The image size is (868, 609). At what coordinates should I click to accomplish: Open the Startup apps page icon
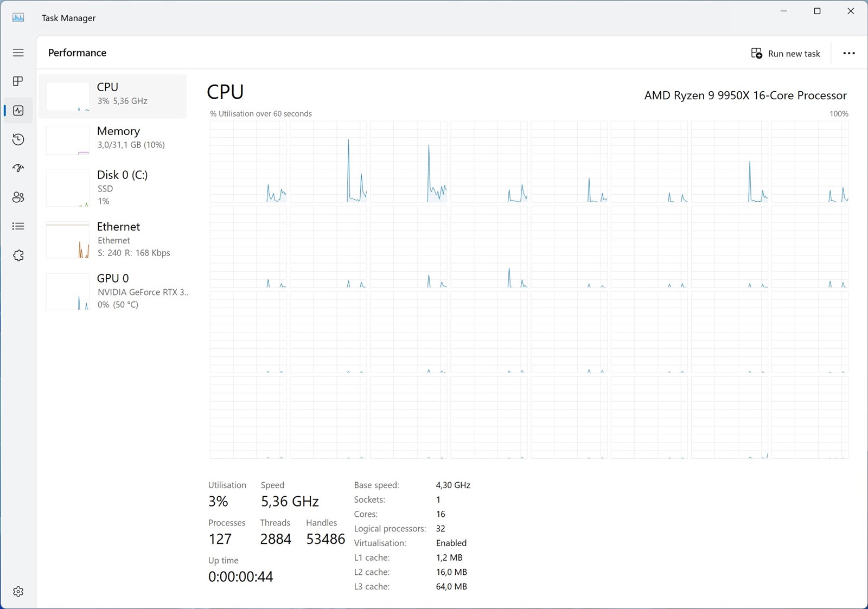[18, 168]
